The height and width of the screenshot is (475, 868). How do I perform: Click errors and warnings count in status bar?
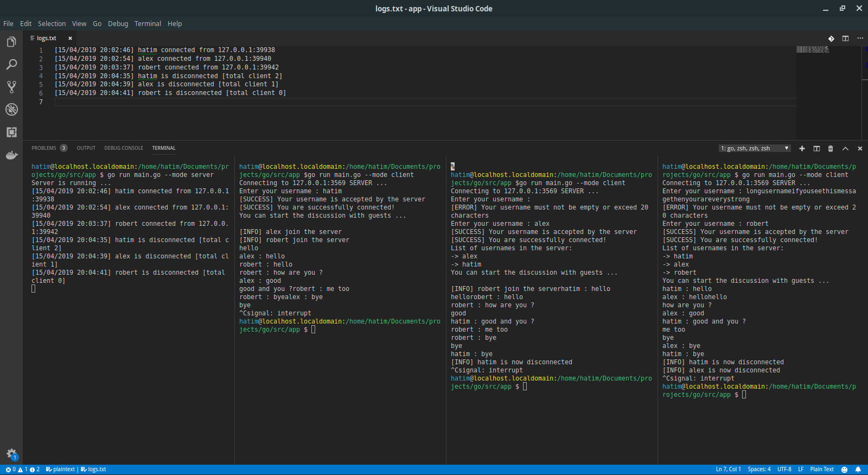tap(23, 470)
